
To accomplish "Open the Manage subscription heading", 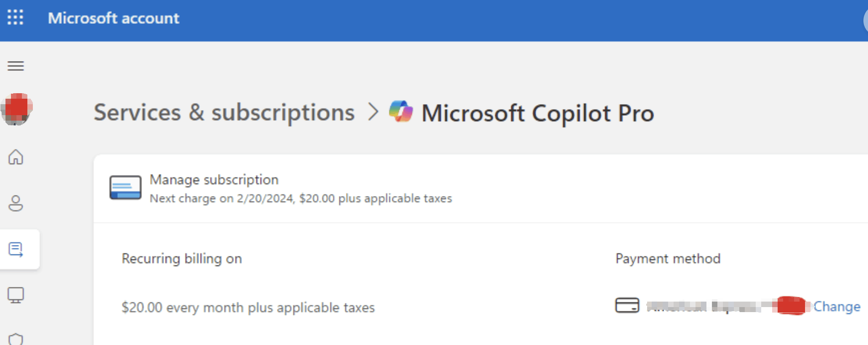I will click(x=214, y=180).
